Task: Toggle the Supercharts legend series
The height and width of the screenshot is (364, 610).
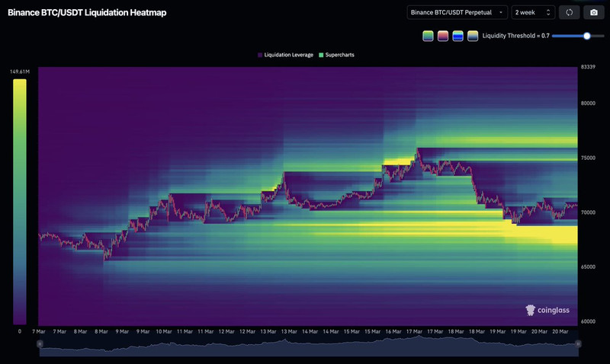Action: (336, 55)
